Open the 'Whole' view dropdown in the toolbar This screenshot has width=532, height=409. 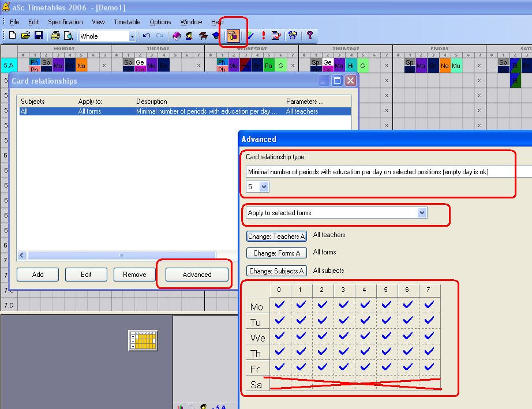132,36
